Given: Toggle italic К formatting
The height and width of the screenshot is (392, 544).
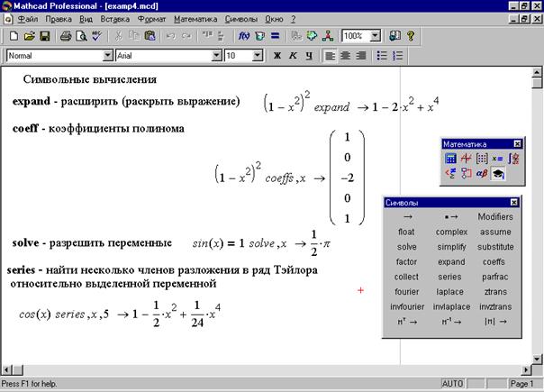Looking at the screenshot, I should 293,56.
